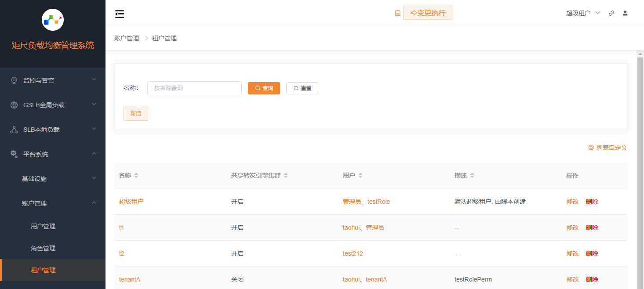
Task: Click 删除 for tenant t1
Action: [x=592, y=228]
